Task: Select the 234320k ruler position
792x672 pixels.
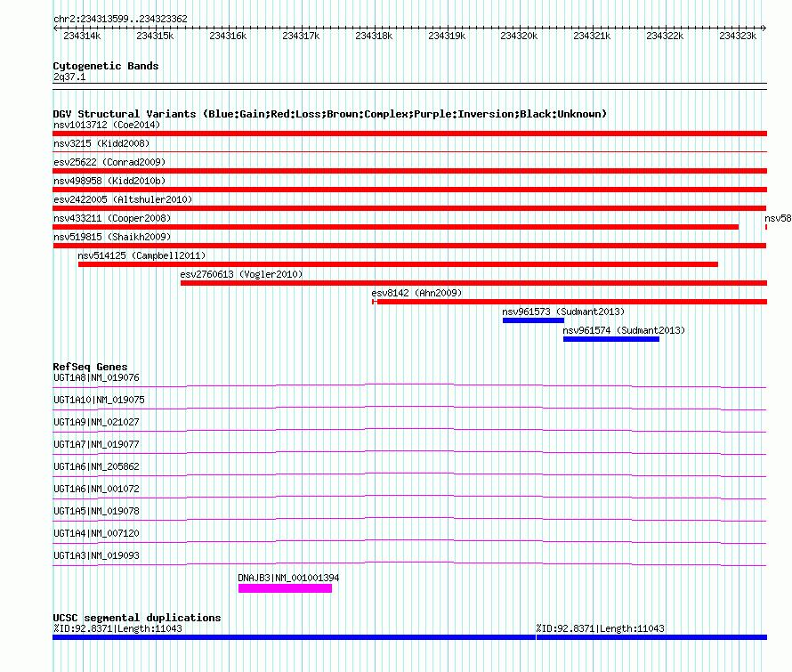Action: click(x=519, y=36)
